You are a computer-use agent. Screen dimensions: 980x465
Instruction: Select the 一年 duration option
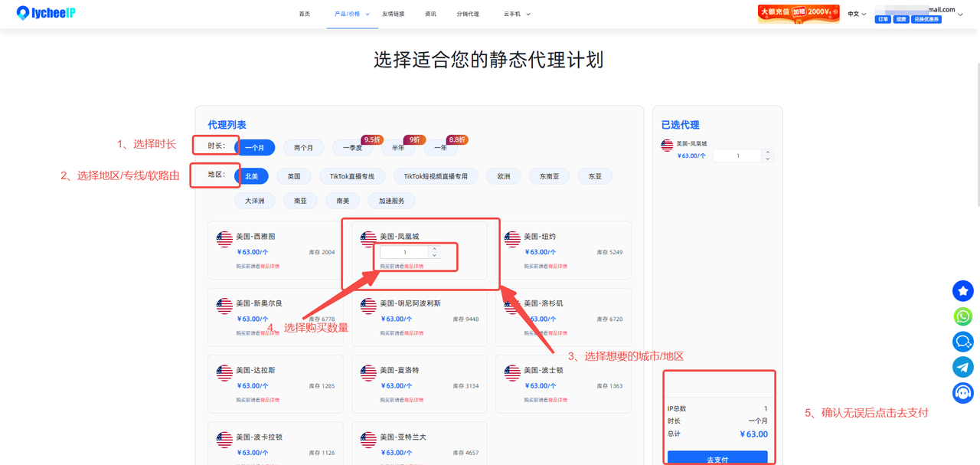coord(441,148)
